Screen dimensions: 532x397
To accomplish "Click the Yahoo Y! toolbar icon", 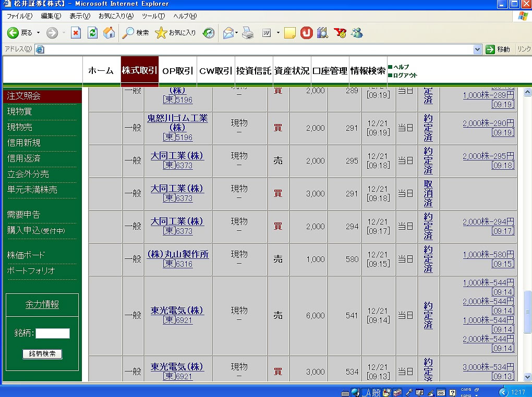I will click(340, 33).
